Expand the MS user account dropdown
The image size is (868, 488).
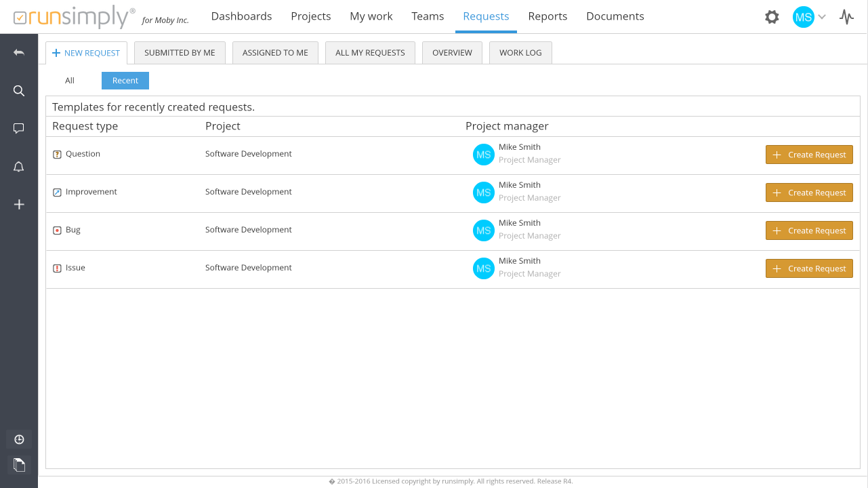pos(810,17)
